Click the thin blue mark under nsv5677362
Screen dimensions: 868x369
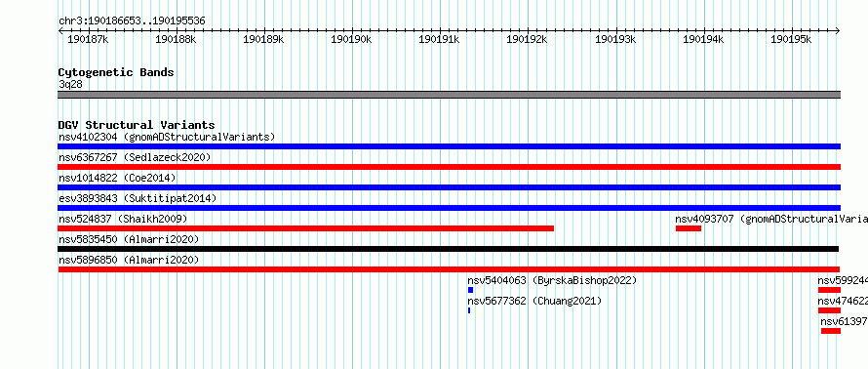click(469, 310)
